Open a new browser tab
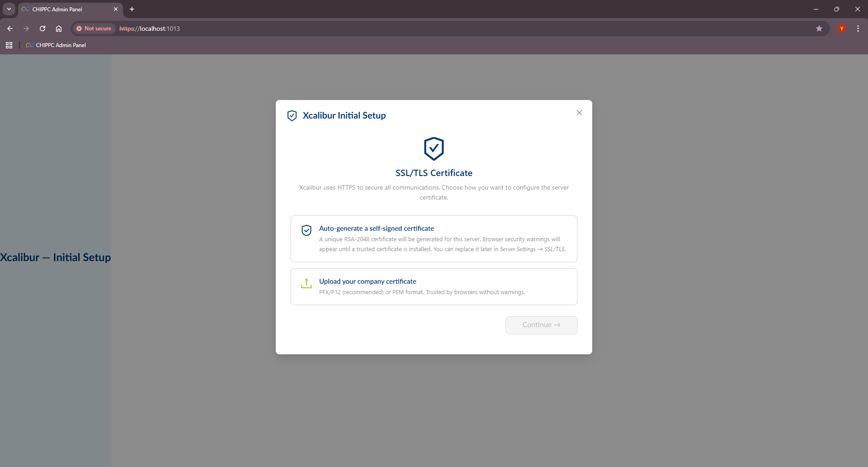868x467 pixels. point(132,9)
